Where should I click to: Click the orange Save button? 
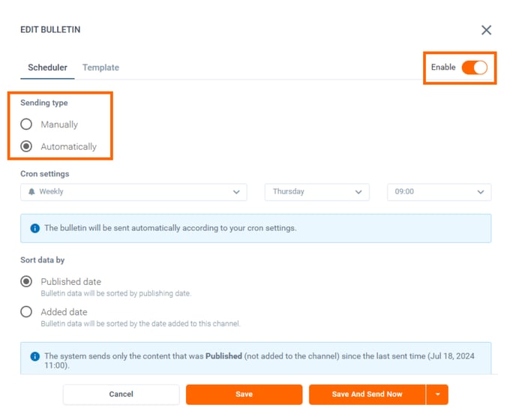tap(244, 394)
